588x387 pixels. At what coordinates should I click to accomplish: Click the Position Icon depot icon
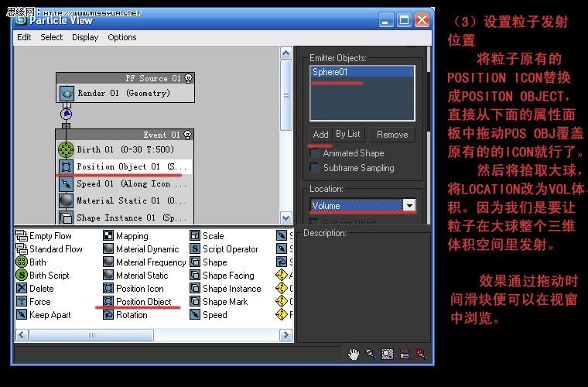[x=108, y=289]
